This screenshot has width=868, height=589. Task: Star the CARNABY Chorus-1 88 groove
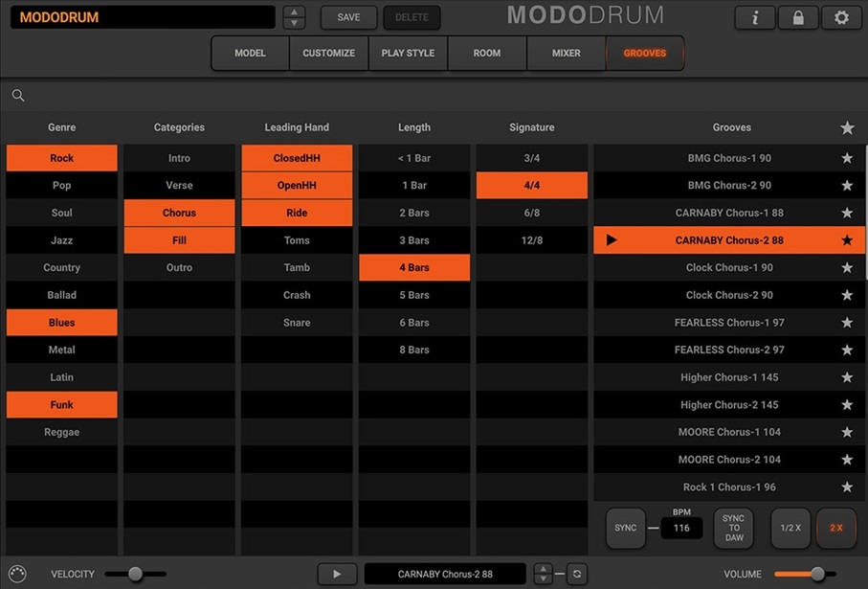point(847,213)
